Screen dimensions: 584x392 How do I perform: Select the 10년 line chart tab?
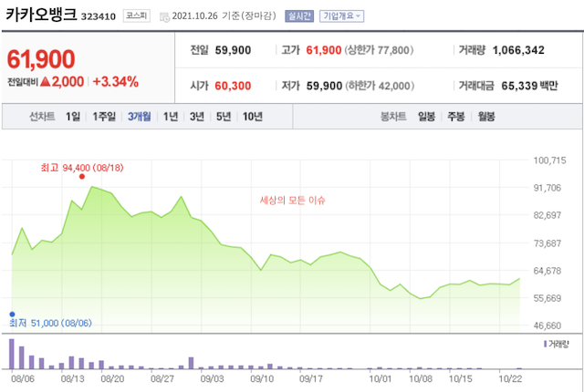pyautogui.click(x=253, y=117)
